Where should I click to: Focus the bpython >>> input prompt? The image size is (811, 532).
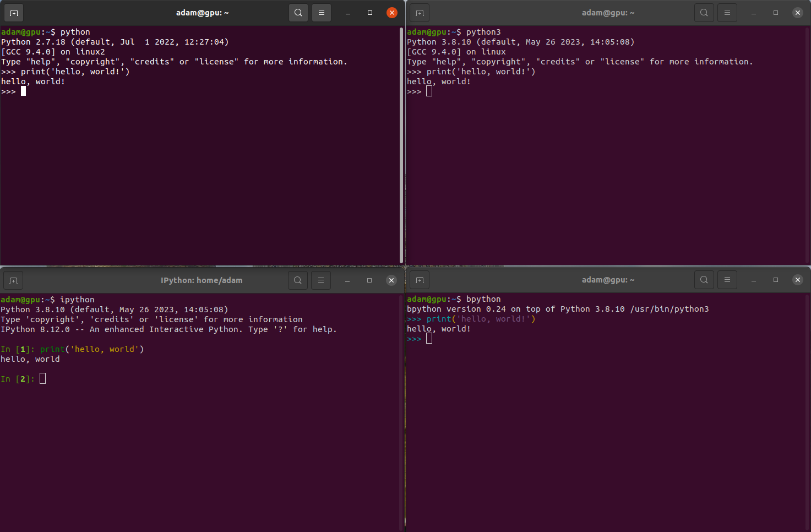click(x=429, y=338)
